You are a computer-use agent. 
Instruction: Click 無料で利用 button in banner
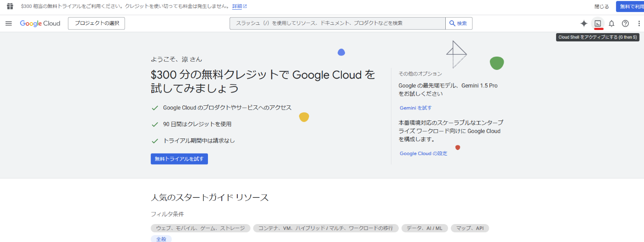(x=631, y=6)
